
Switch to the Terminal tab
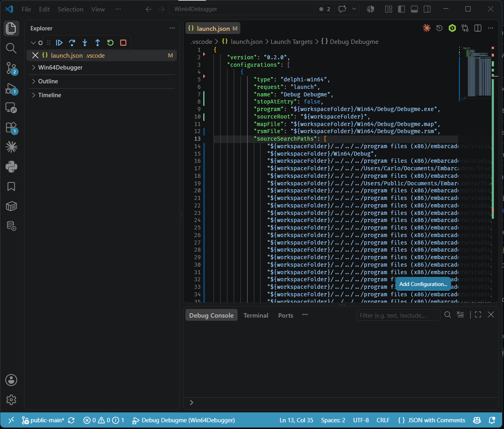point(256,315)
